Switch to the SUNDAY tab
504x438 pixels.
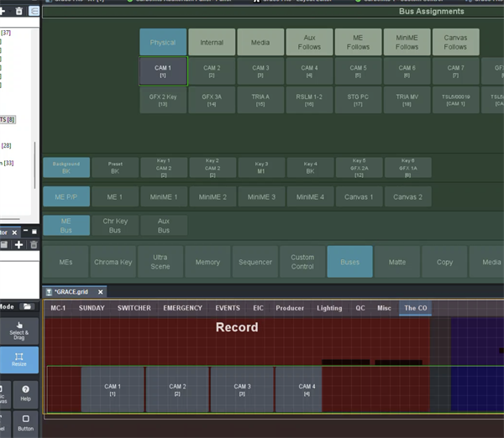[92, 308]
